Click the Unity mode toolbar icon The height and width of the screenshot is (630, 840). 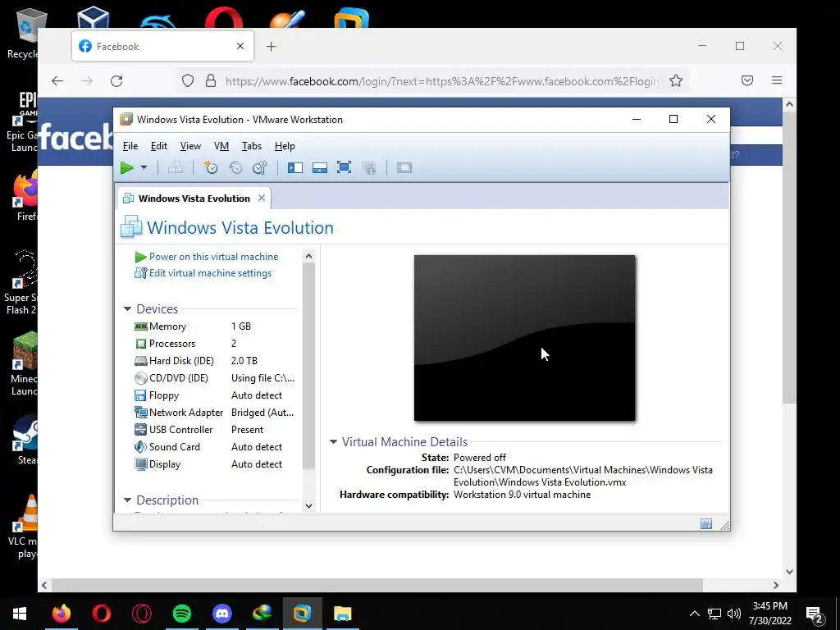pyautogui.click(x=369, y=167)
